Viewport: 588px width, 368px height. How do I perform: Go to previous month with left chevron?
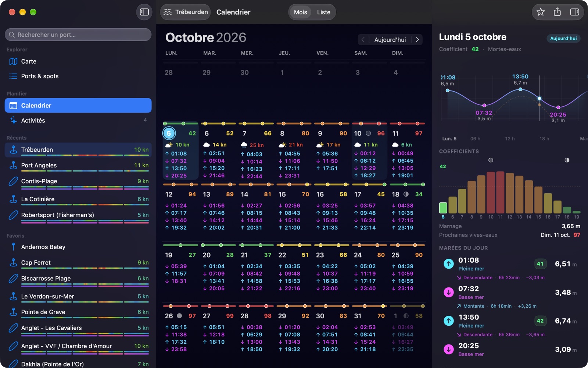click(x=363, y=40)
